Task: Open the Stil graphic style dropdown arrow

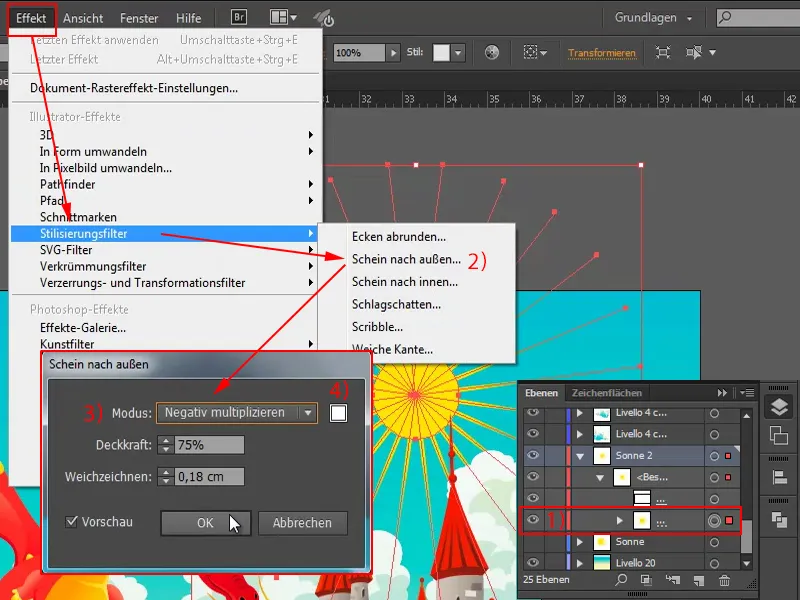Action: pos(458,53)
